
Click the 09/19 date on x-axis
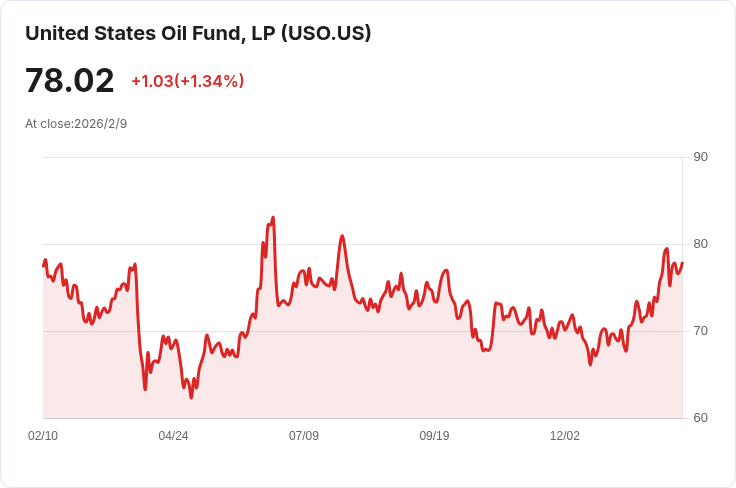point(434,436)
